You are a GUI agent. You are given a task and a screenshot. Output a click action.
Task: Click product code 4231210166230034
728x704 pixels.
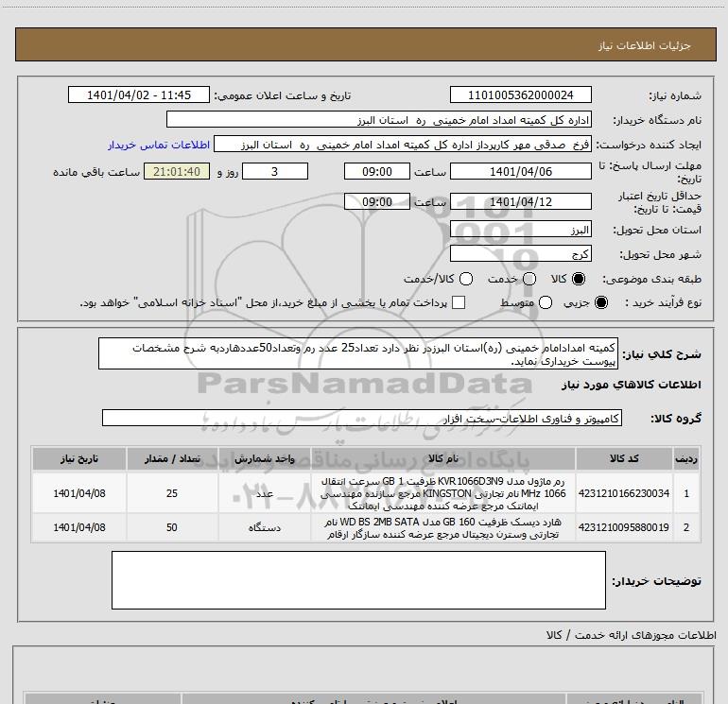point(624,493)
